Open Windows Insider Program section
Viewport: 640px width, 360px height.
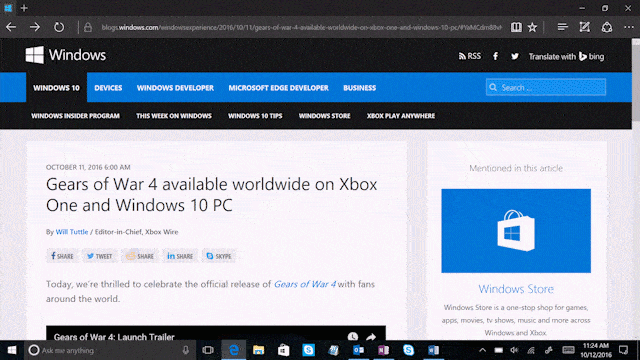(x=76, y=116)
